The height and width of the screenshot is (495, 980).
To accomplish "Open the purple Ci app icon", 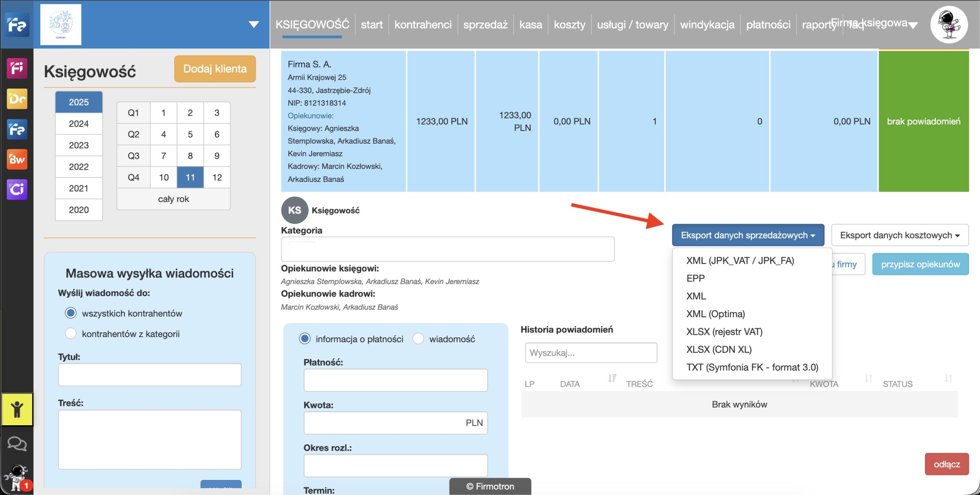I will pos(17,189).
